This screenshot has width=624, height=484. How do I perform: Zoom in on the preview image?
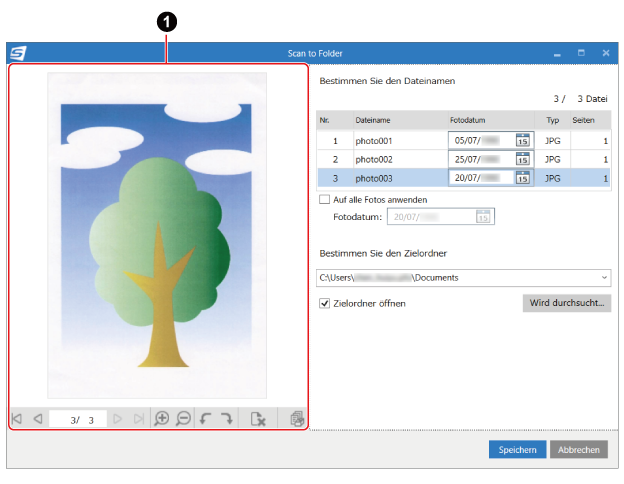pyautogui.click(x=162, y=419)
